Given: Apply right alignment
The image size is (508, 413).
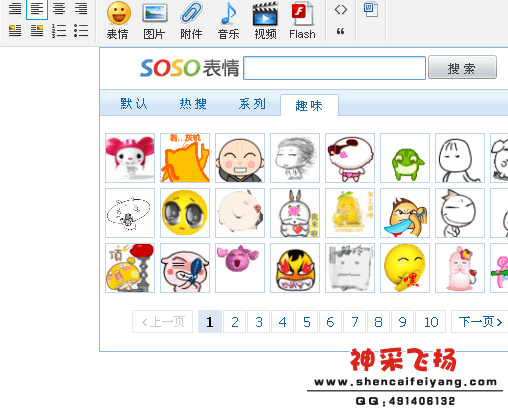Looking at the screenshot, I should click(x=81, y=9).
